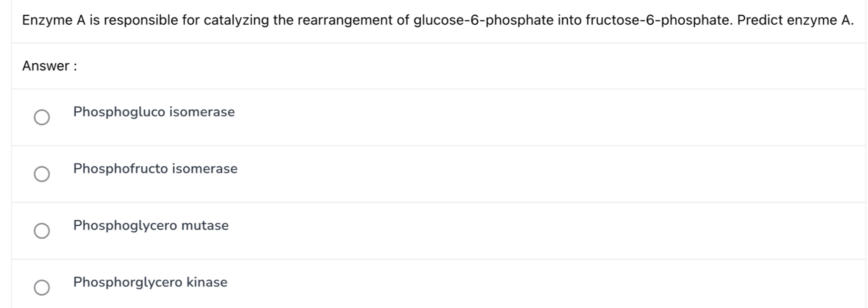Screen dimensions: 868x308
Task: Click the Phosphorglycero kinase answer text
Action: [150, 282]
